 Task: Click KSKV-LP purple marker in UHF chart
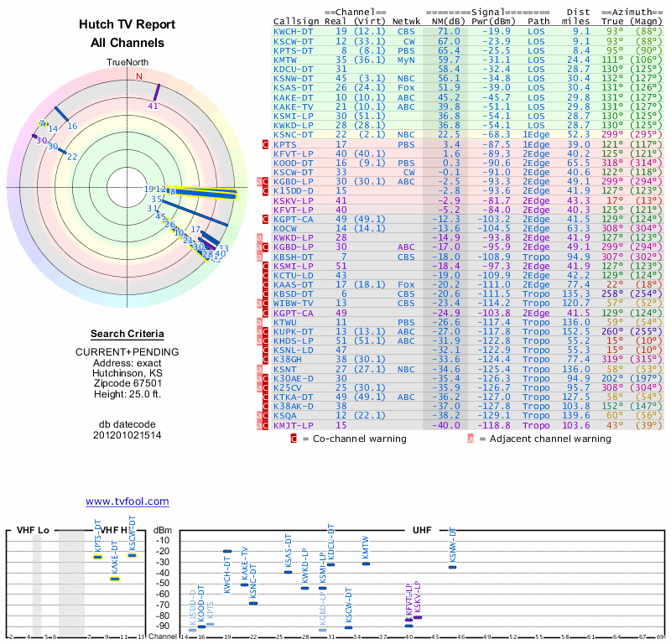click(418, 617)
